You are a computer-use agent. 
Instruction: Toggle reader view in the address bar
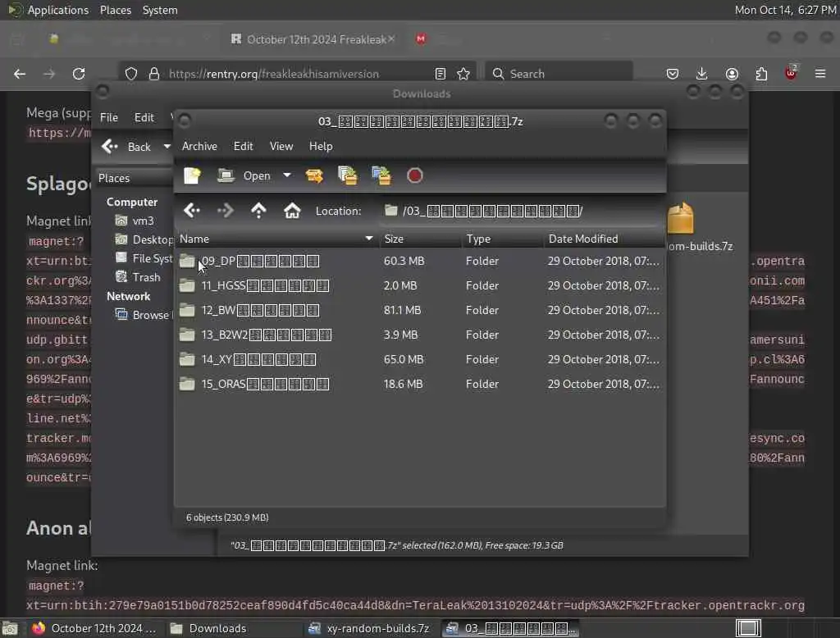(x=441, y=74)
